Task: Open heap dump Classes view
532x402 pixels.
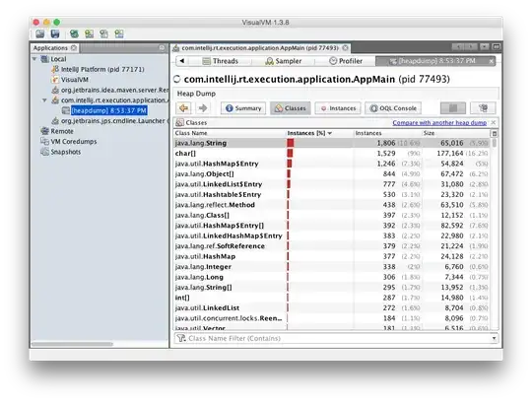Action: (291, 108)
